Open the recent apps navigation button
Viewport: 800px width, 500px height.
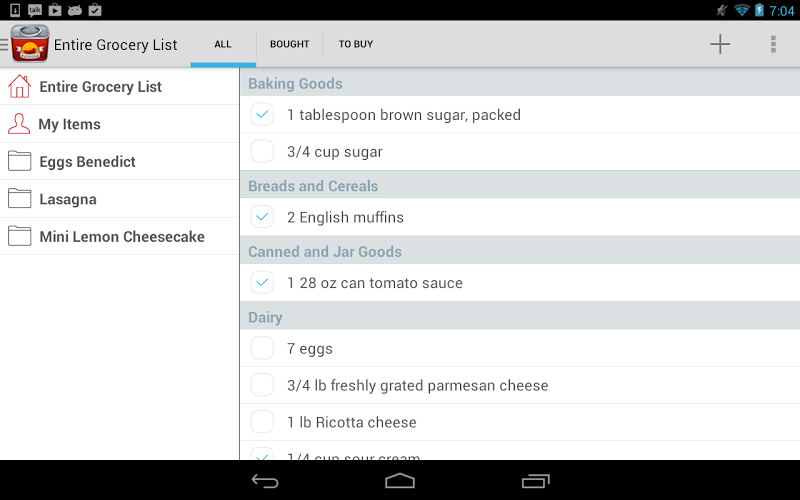[x=536, y=481]
